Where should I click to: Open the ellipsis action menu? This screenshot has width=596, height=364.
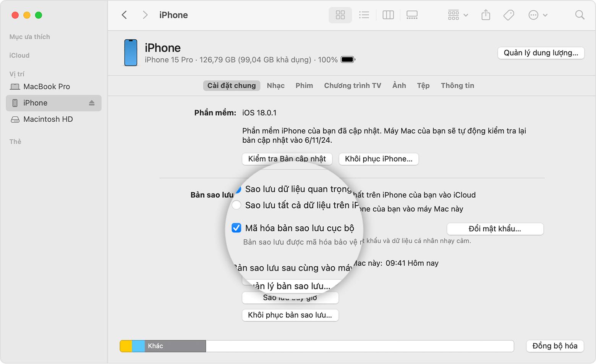pos(538,15)
